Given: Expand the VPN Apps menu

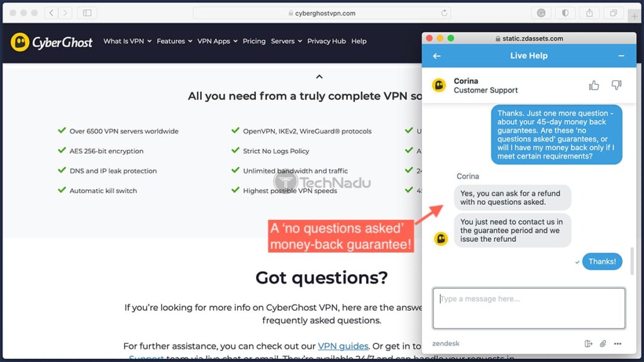Looking at the screenshot, I should coord(217,41).
